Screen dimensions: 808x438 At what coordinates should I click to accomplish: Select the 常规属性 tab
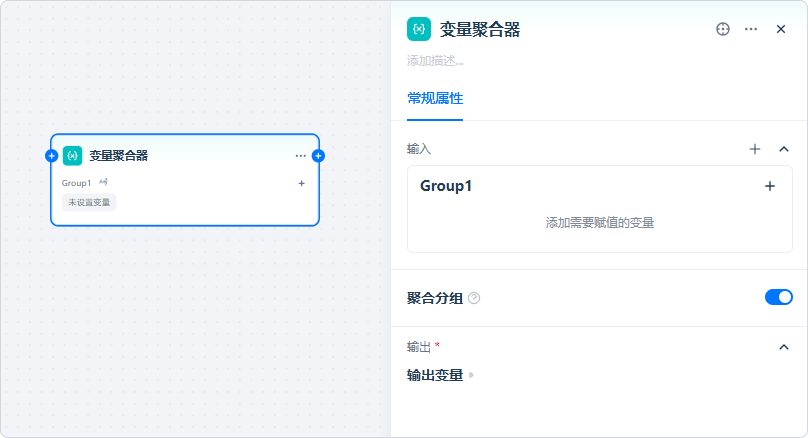pyautogui.click(x=434, y=99)
